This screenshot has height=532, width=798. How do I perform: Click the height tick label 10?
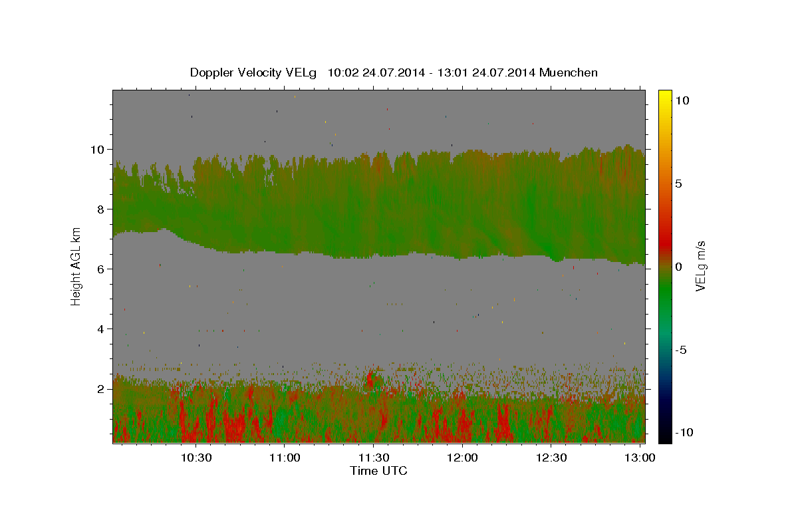pos(97,150)
